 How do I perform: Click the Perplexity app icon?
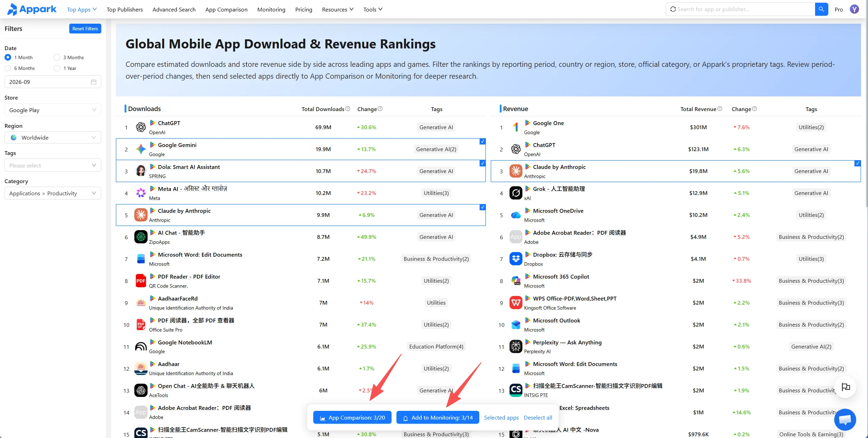[x=516, y=346]
